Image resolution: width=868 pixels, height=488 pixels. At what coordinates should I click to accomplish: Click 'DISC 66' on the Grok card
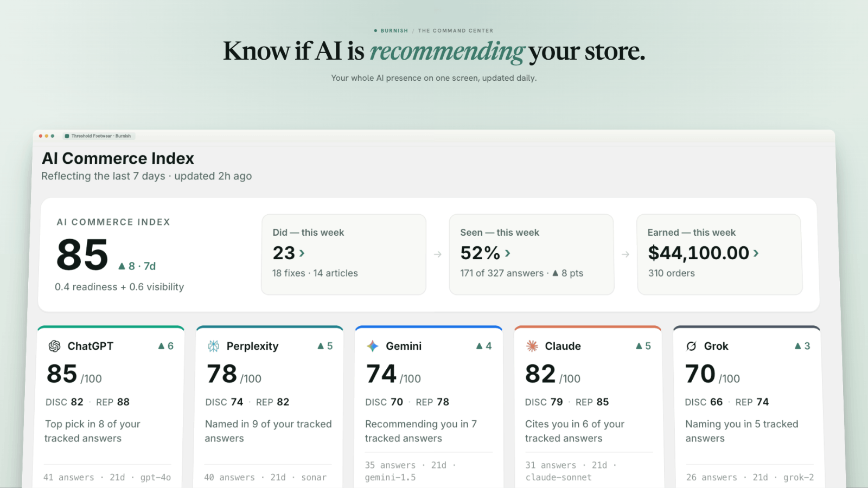704,402
